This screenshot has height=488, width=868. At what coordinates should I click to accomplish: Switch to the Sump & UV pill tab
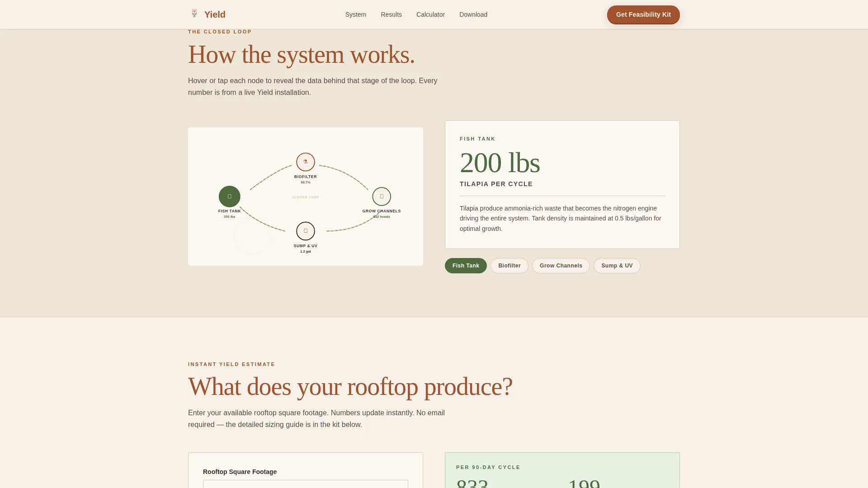point(617,266)
